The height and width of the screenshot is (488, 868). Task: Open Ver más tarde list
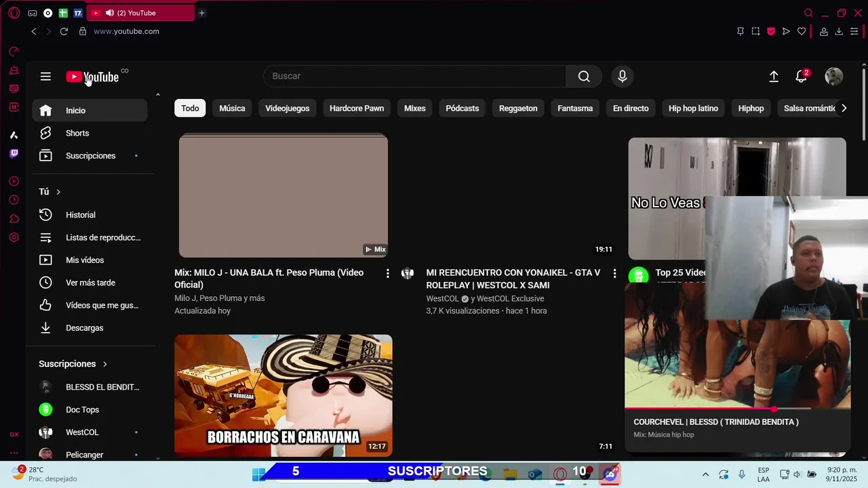90,283
